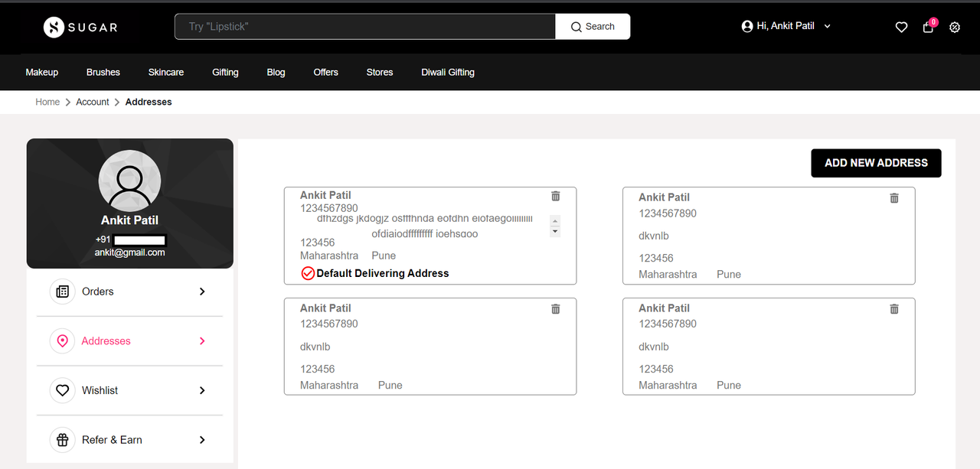Open the shopping bag with notification badge

(927, 27)
